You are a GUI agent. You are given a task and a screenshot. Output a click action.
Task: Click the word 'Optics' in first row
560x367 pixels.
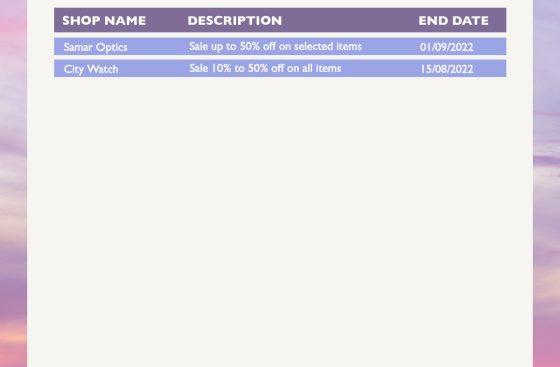[111, 47]
